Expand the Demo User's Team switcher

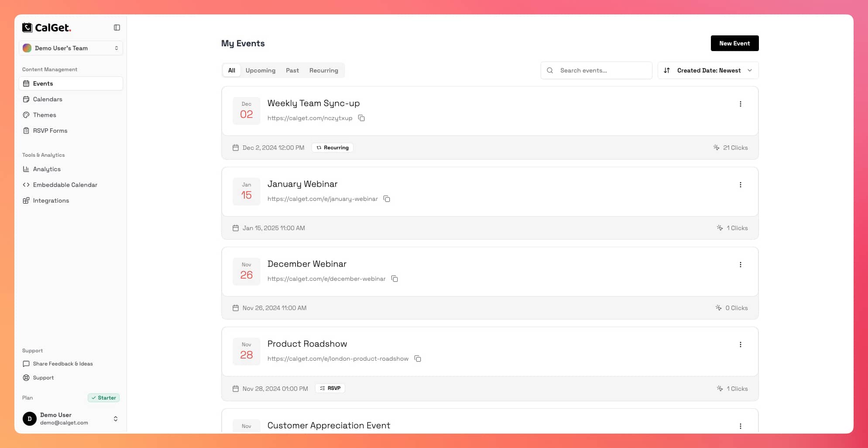(71, 48)
